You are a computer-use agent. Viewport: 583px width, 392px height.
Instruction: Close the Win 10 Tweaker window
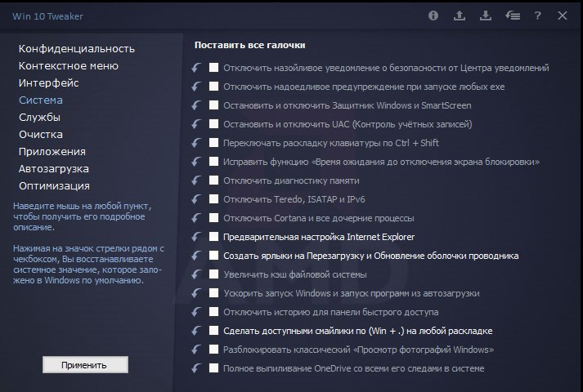click(563, 16)
